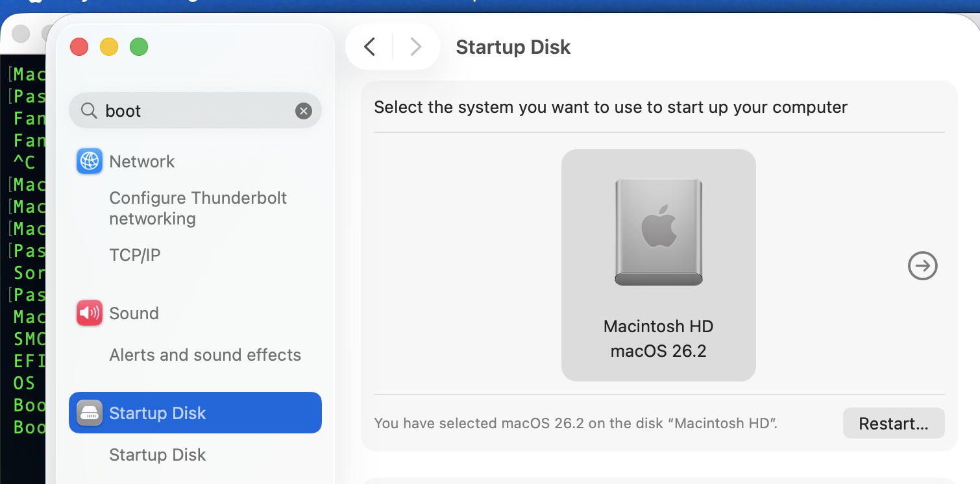Click the magnifying glass search icon
This screenshot has width=980, height=484.
pyautogui.click(x=89, y=111)
